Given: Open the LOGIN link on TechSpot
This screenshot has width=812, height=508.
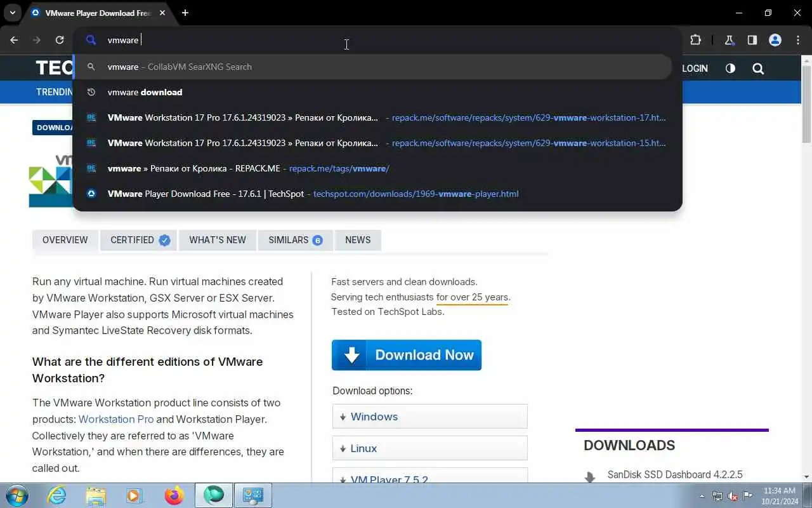Looking at the screenshot, I should point(695,68).
